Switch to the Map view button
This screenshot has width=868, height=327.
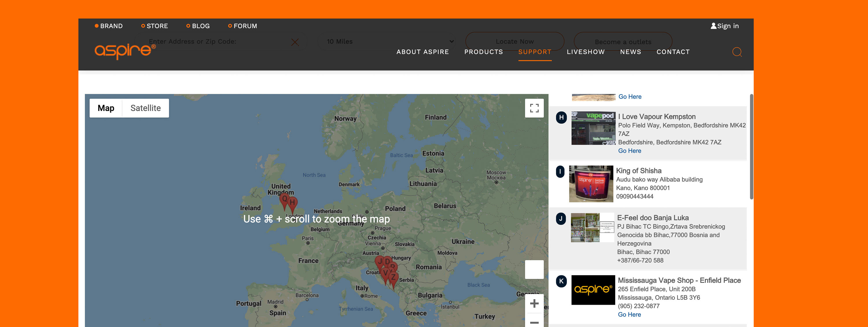(x=106, y=108)
